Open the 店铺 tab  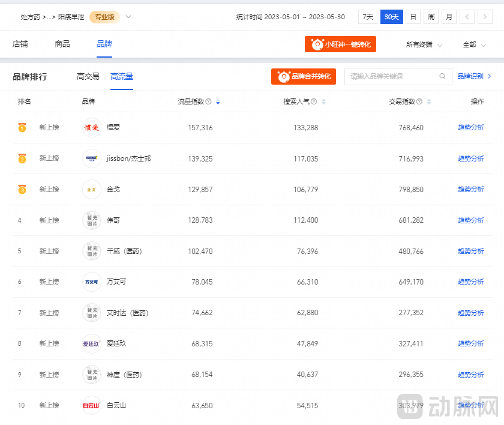click(20, 44)
